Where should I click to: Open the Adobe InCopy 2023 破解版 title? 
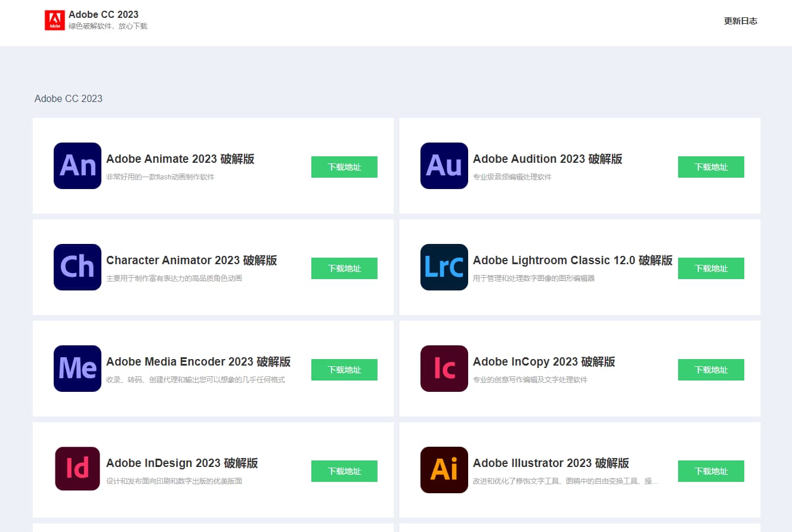tap(544, 362)
